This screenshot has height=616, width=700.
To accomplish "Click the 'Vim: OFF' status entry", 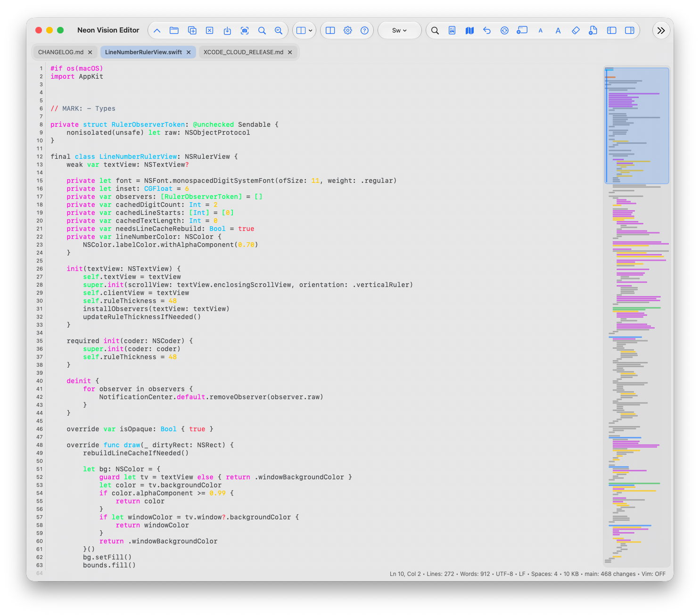I will point(653,574).
